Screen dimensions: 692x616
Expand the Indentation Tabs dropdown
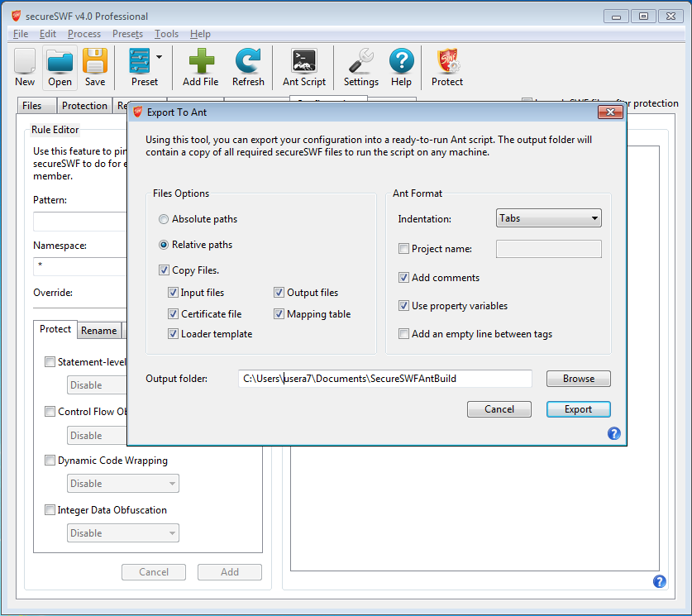click(x=549, y=218)
